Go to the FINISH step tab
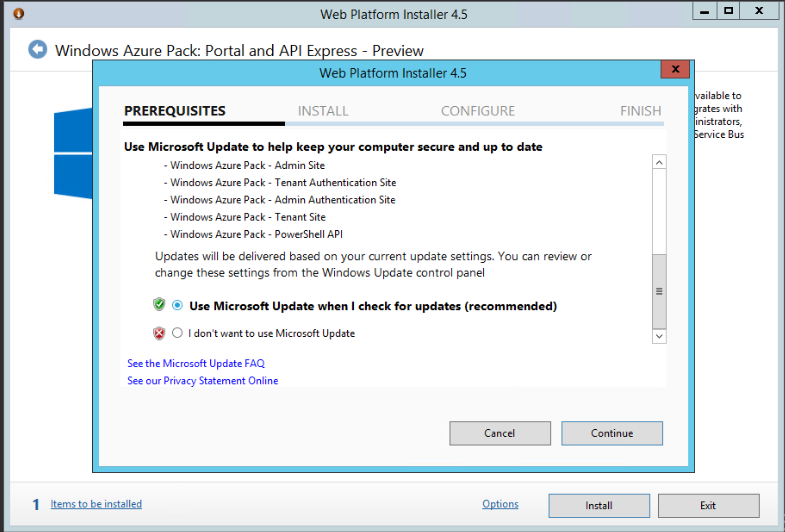This screenshot has height=532, width=785. [x=640, y=111]
